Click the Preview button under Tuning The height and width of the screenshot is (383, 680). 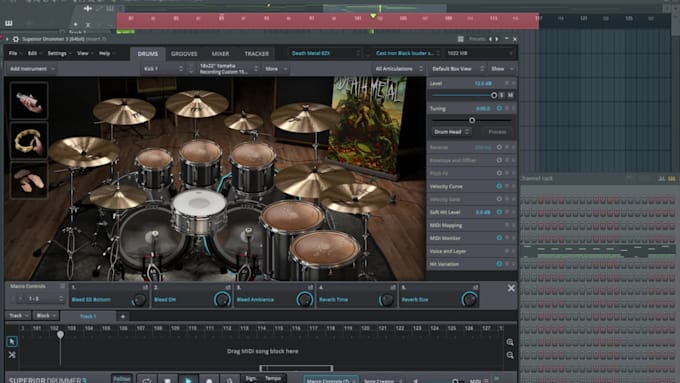click(x=497, y=131)
